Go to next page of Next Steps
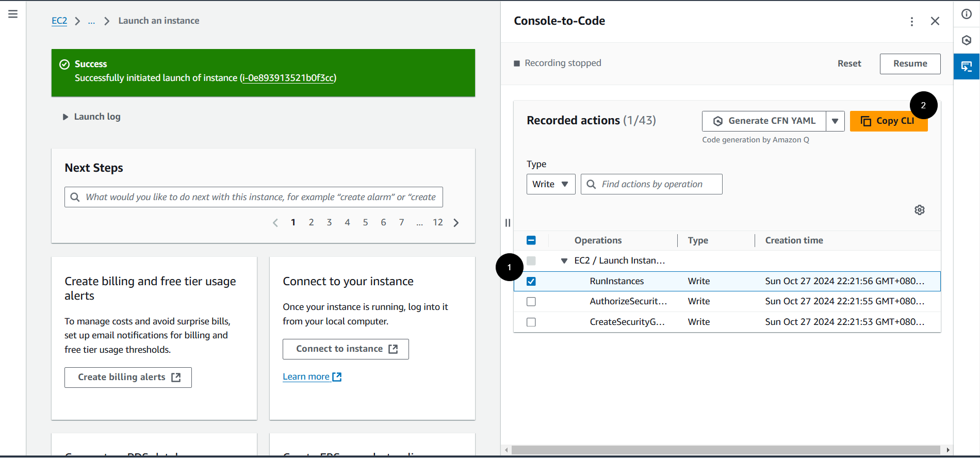The height and width of the screenshot is (458, 980). tap(456, 223)
